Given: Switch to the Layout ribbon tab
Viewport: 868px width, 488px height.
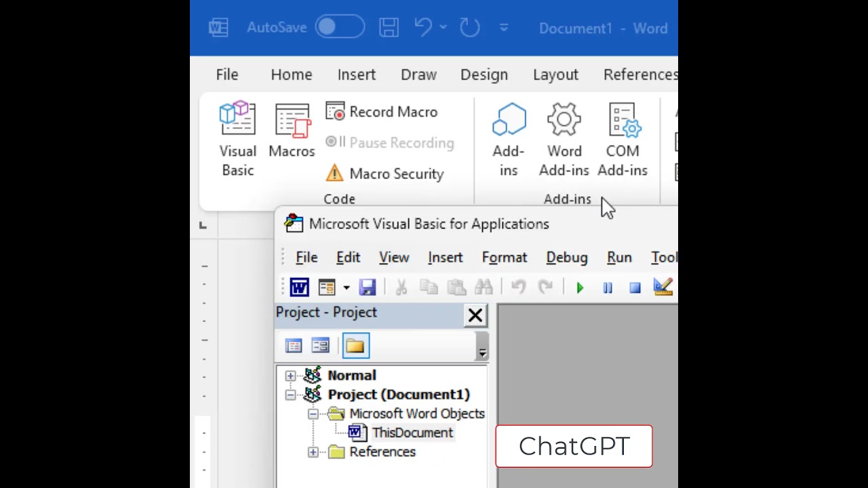Looking at the screenshot, I should (555, 75).
